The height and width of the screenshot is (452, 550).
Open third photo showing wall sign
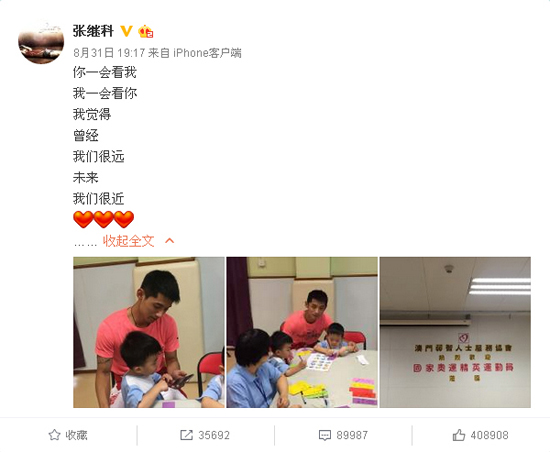point(455,332)
